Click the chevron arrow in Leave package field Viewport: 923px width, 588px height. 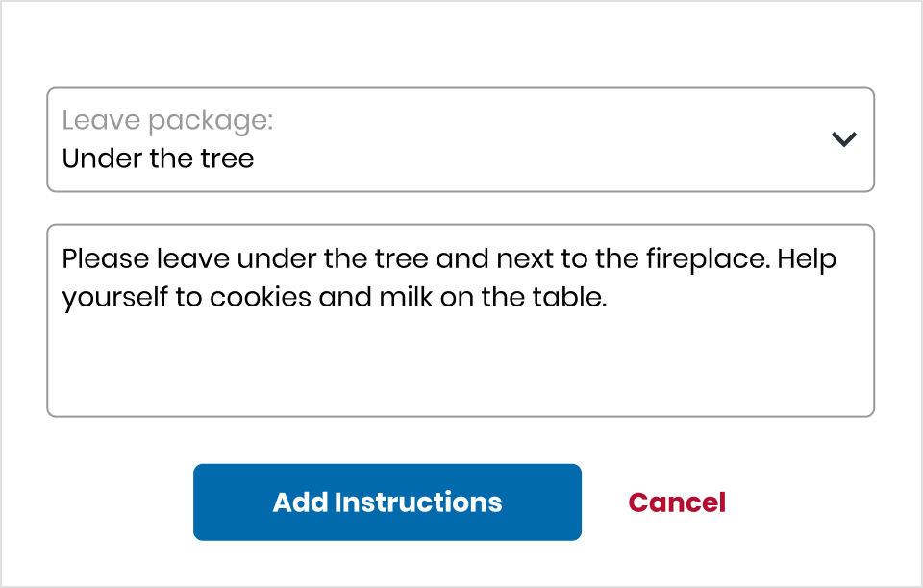coord(843,139)
